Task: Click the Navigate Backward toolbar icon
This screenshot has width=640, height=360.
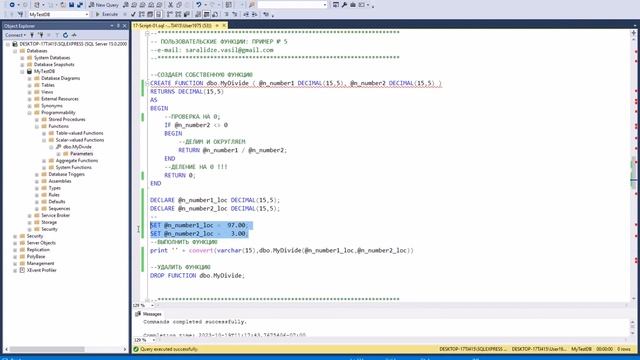Action: coord(12,5)
